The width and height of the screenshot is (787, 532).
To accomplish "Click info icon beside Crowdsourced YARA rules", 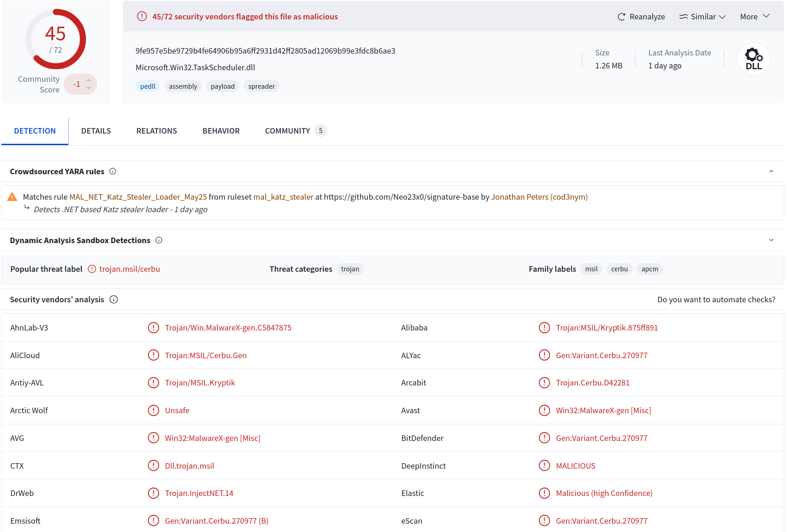I will [113, 171].
